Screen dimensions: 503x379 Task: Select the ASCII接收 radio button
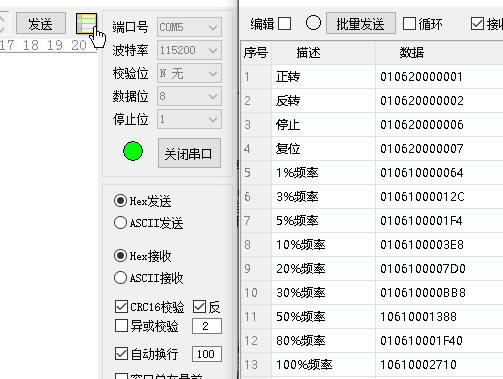pyautogui.click(x=120, y=277)
